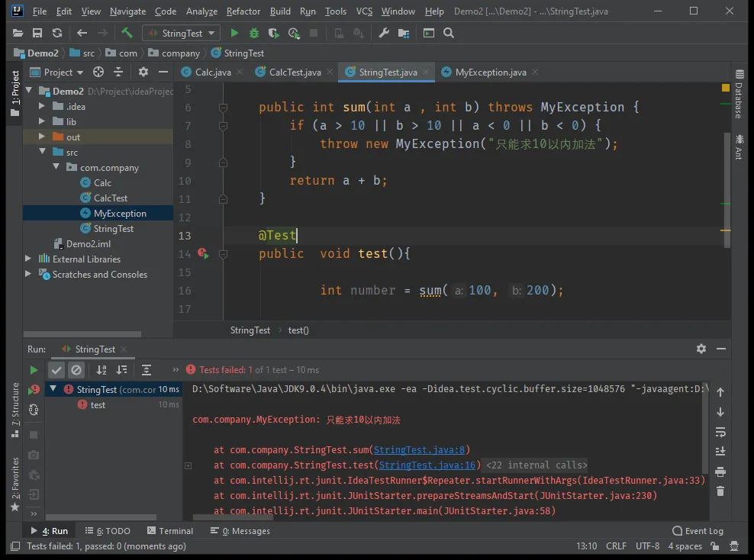
Task: Open Search Everywhere magnifier icon
Action: click(x=449, y=34)
